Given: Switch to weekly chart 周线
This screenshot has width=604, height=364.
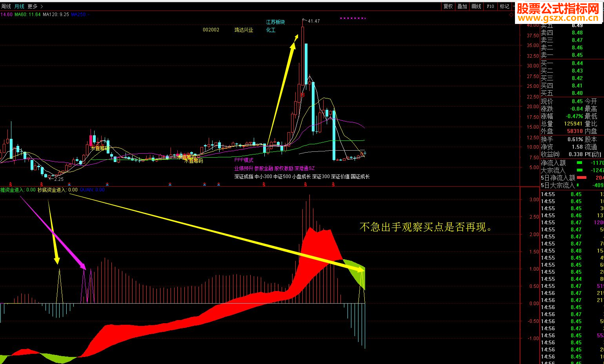Looking at the screenshot, I should click(x=6, y=6).
